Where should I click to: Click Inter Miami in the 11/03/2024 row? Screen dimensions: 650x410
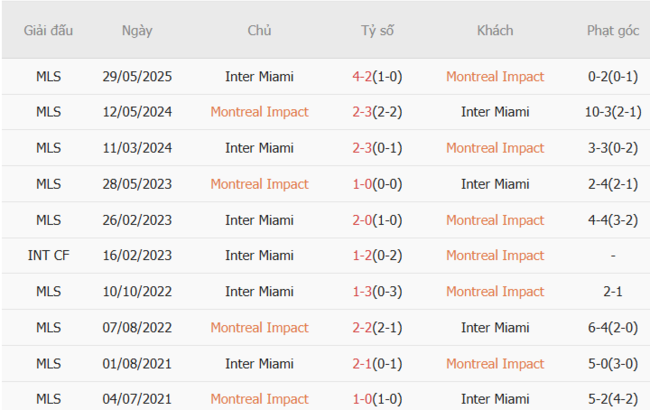[x=259, y=148]
